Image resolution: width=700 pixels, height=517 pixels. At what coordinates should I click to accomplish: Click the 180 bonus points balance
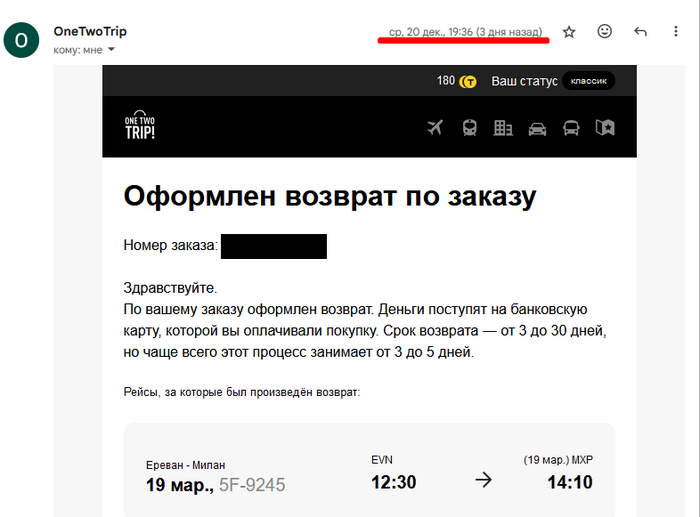pos(446,81)
